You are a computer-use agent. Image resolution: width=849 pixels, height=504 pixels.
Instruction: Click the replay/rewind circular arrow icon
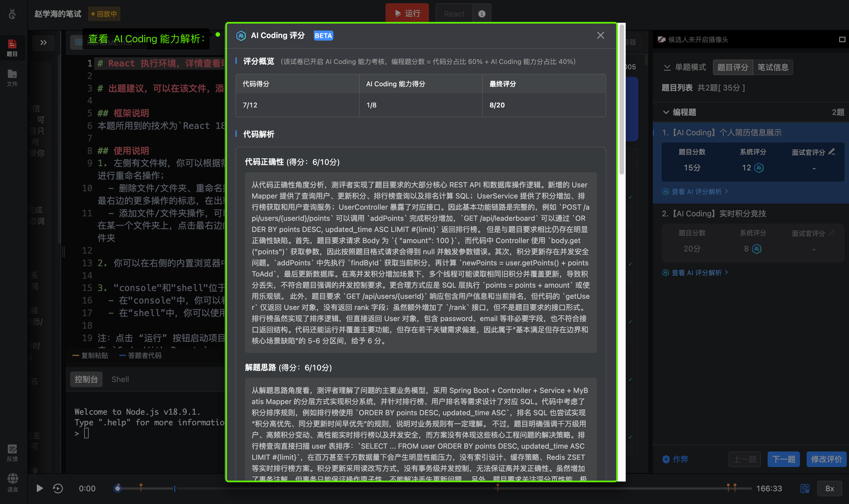click(58, 489)
